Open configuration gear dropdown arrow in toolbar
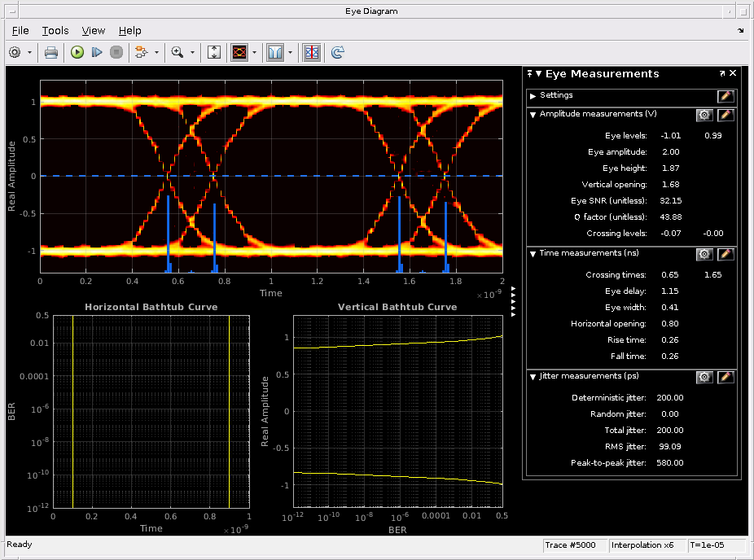 30,52
